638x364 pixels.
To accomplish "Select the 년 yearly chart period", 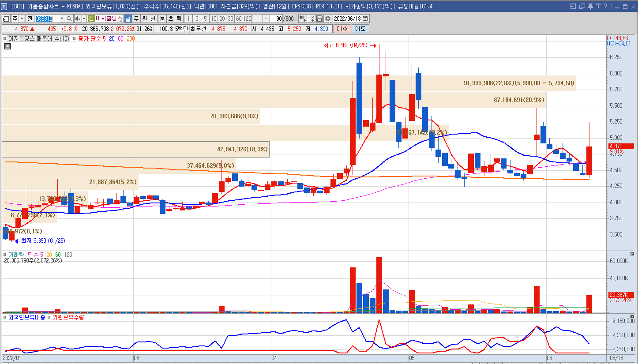I will pyautogui.click(x=153, y=19).
